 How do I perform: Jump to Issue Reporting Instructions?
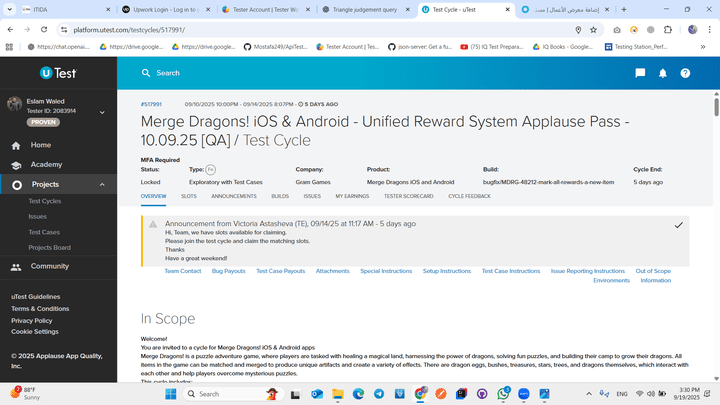(x=588, y=271)
